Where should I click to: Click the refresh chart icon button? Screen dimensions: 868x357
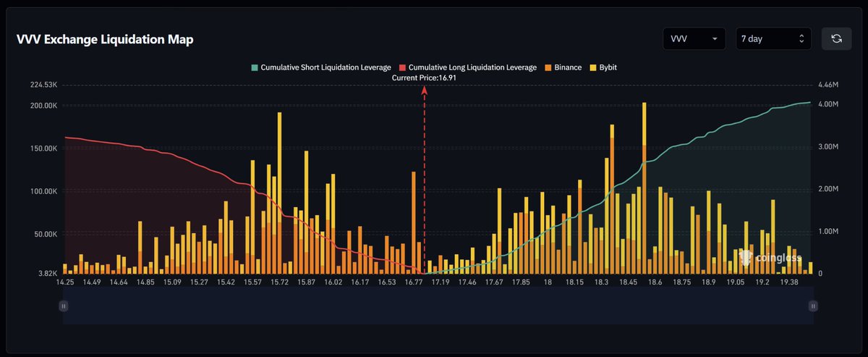(836, 38)
